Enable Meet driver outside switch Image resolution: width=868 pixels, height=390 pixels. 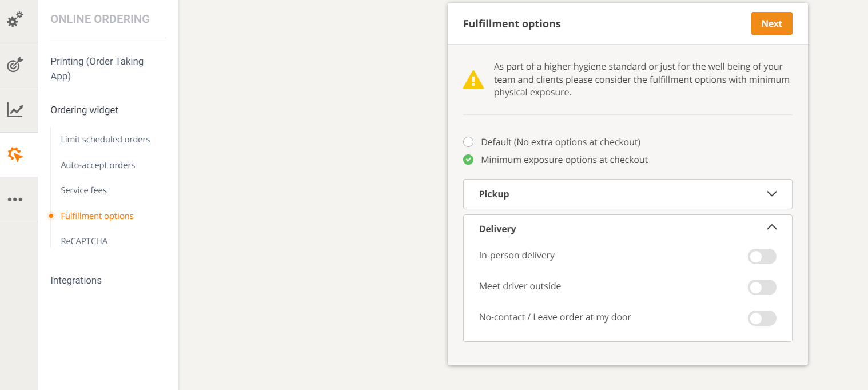[x=762, y=288]
